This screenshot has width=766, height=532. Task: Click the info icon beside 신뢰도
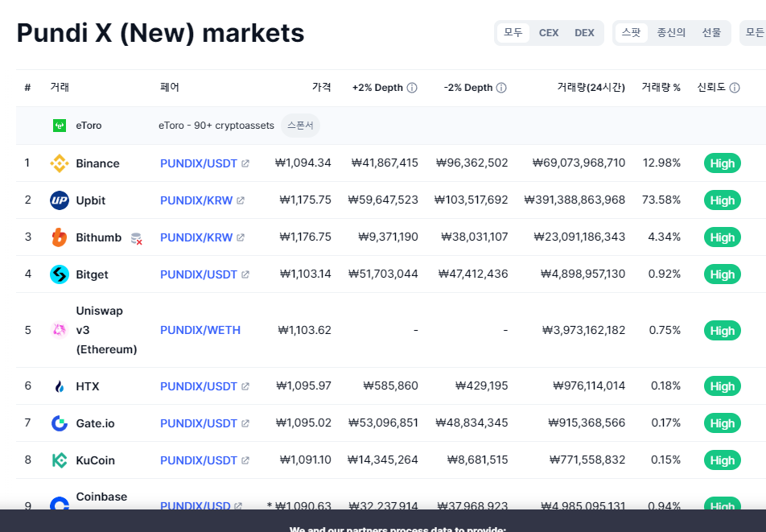pyautogui.click(x=735, y=88)
